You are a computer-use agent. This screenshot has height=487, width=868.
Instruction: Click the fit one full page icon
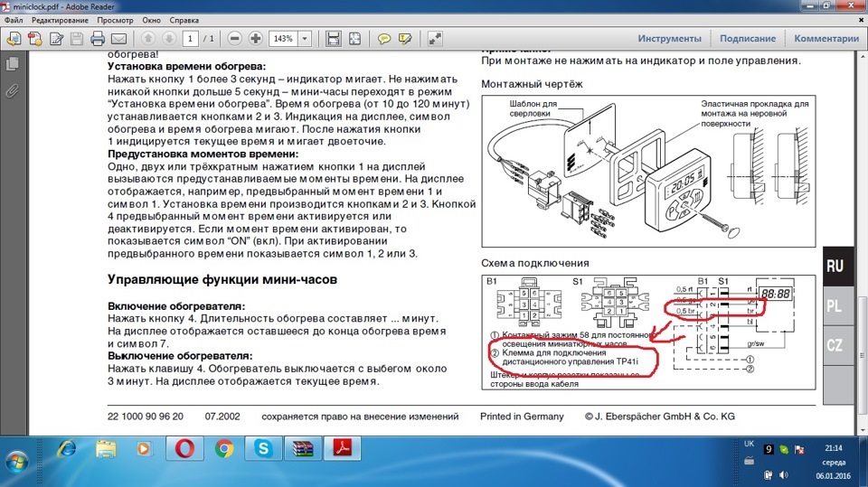pos(354,39)
